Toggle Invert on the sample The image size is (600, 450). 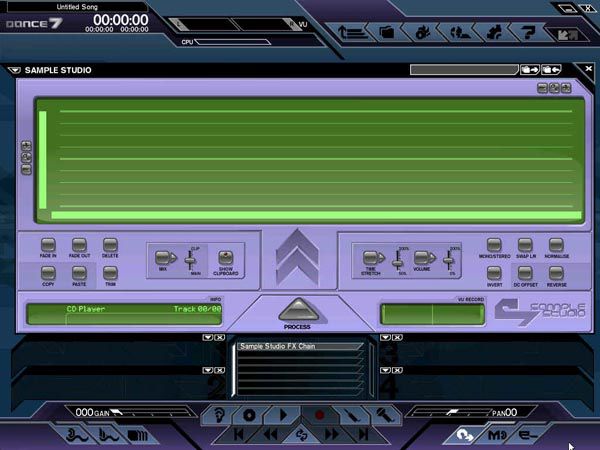pos(494,273)
